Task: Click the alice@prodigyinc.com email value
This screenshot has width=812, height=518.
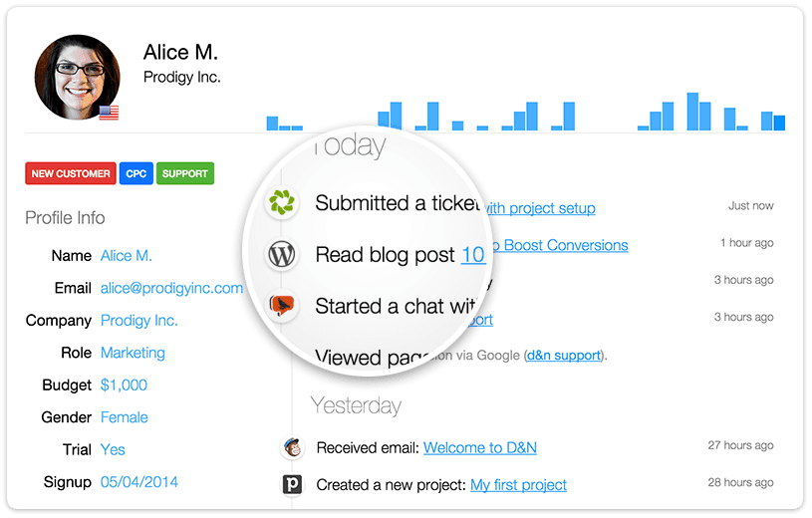Action: coord(171,288)
